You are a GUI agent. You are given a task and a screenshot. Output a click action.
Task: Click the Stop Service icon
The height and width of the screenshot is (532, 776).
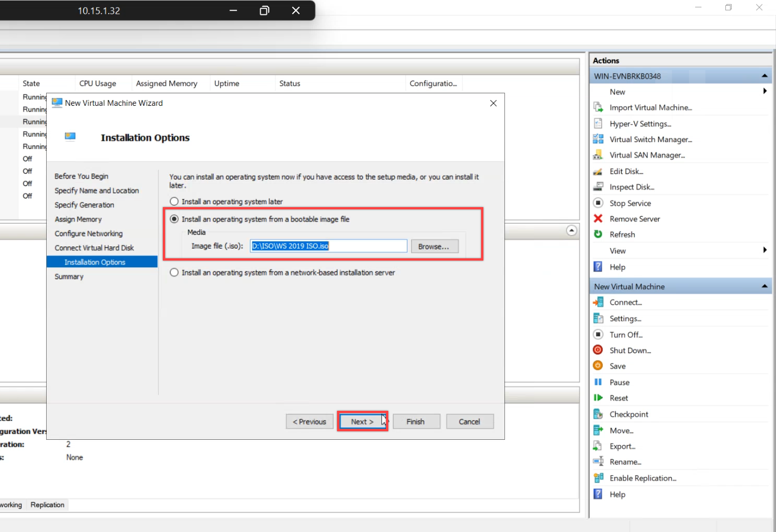(x=598, y=203)
